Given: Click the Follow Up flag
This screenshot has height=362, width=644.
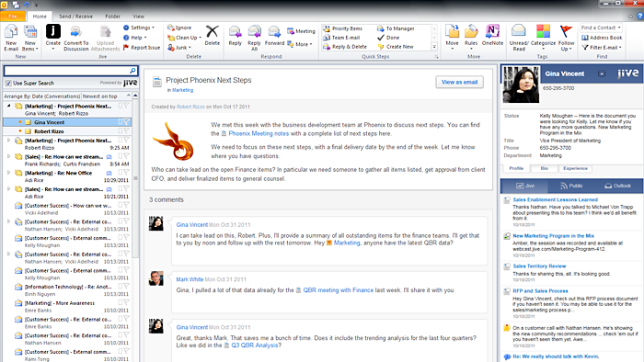Looking at the screenshot, I should point(566,31).
